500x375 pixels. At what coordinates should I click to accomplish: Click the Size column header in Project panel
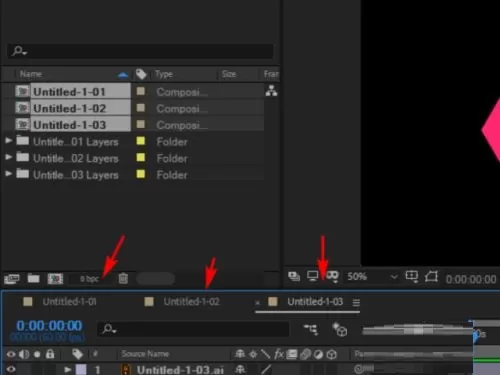[229, 74]
